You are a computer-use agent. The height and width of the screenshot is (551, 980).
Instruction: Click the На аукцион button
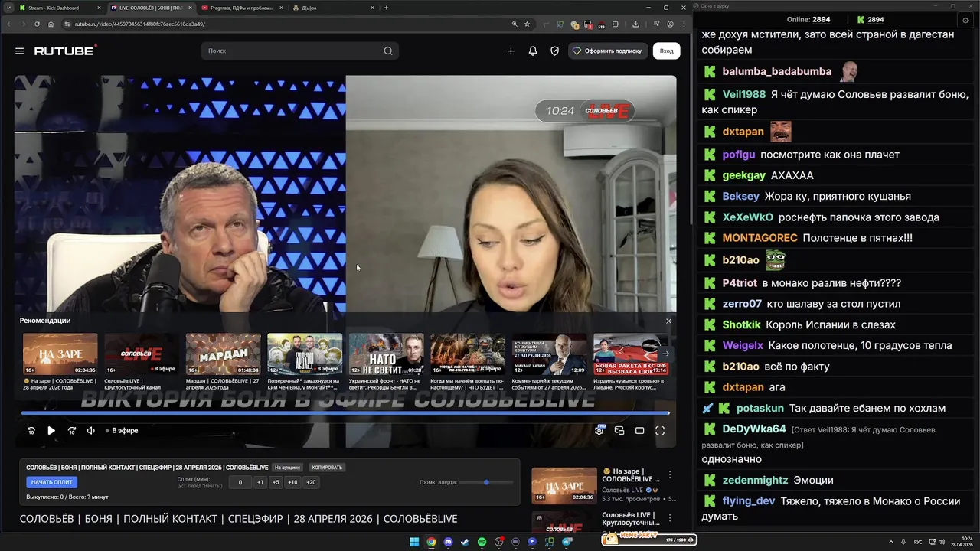coord(287,467)
